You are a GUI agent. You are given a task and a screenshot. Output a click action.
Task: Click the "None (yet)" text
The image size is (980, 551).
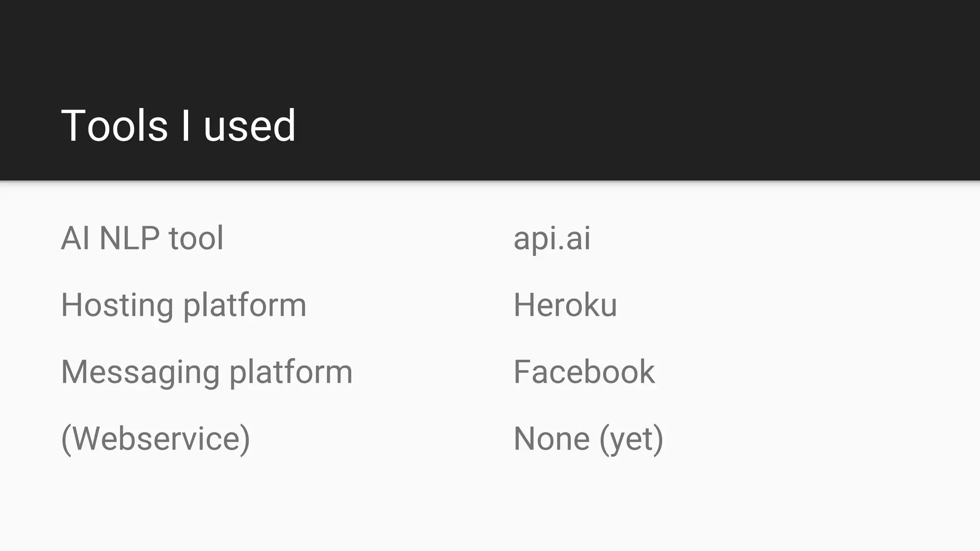coord(588,439)
